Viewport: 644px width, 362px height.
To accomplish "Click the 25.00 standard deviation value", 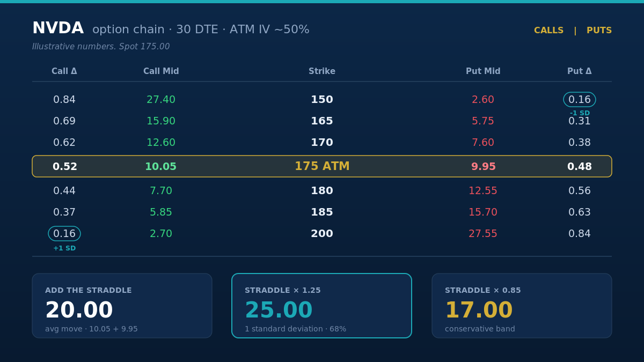I will (x=279, y=311).
